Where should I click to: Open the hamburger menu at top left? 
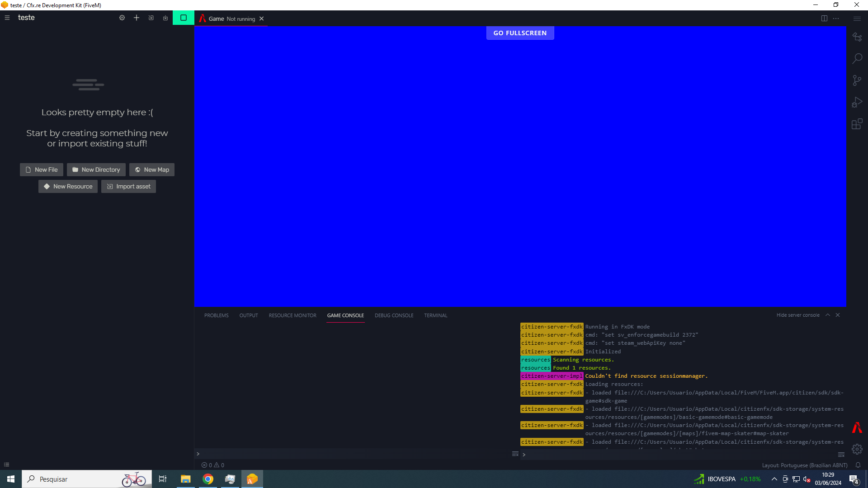pos(7,17)
